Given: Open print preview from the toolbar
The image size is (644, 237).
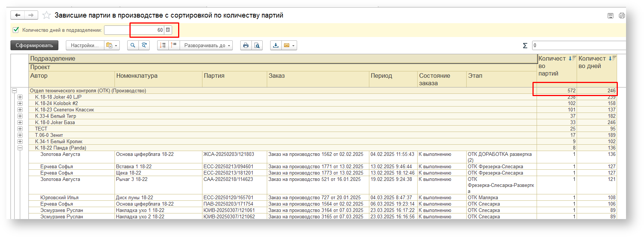Looking at the screenshot, I should 257,45.
